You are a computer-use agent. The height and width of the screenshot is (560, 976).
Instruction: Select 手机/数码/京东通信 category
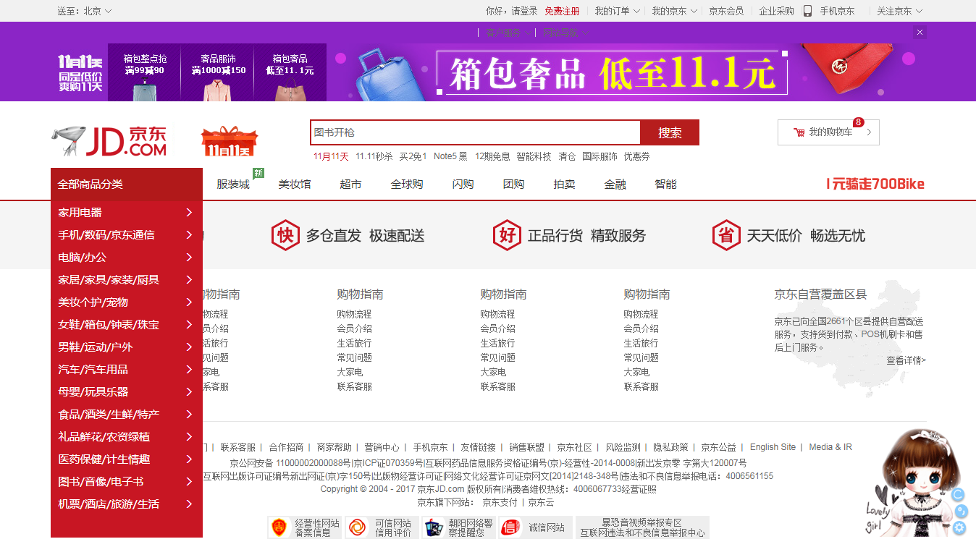point(106,234)
